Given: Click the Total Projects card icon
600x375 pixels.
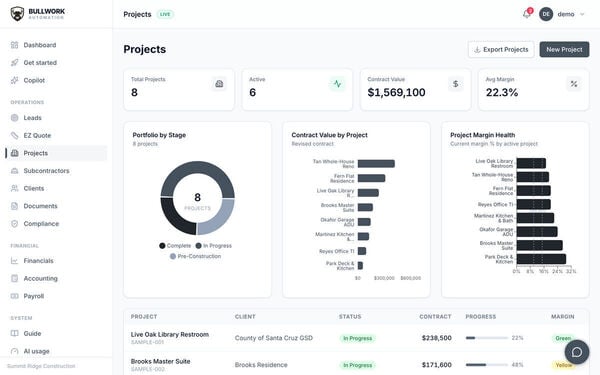Looking at the screenshot, I should pyautogui.click(x=219, y=84).
